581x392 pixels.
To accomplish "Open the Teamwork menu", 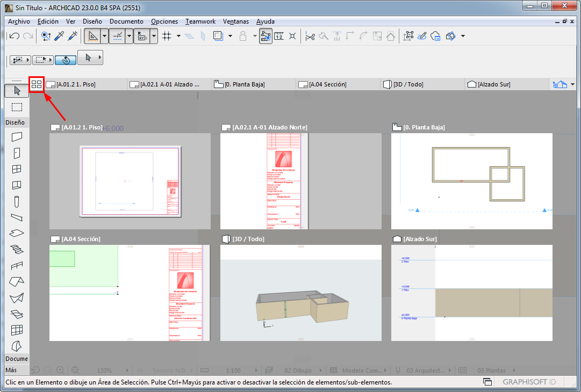I will 200,21.
